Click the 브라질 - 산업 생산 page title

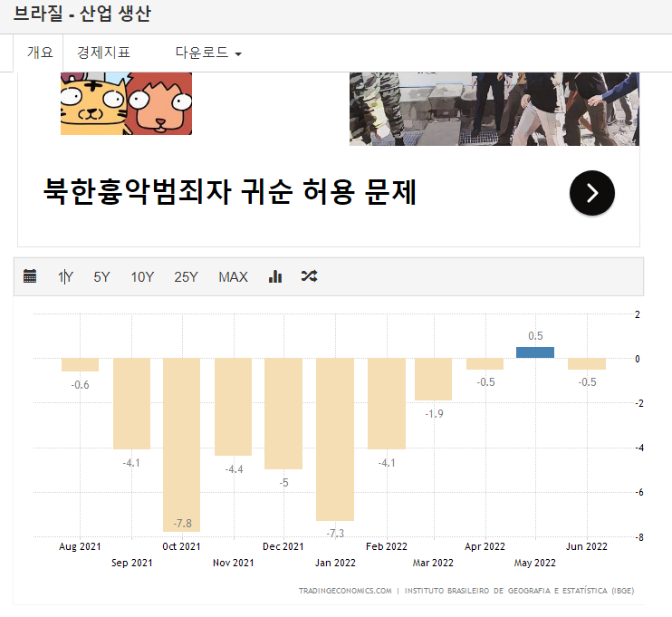click(82, 14)
